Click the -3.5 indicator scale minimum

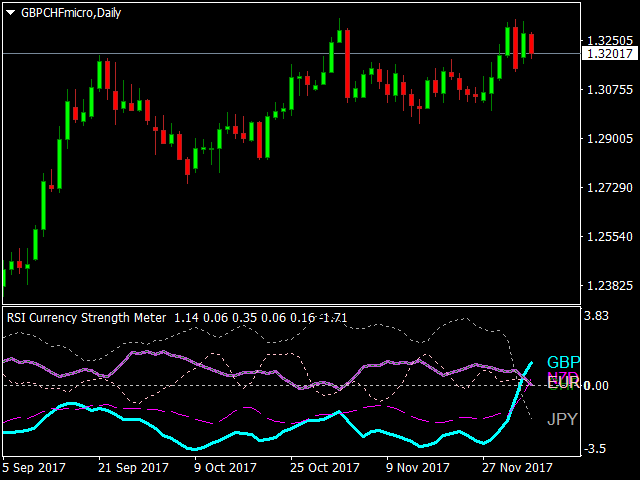[597, 450]
